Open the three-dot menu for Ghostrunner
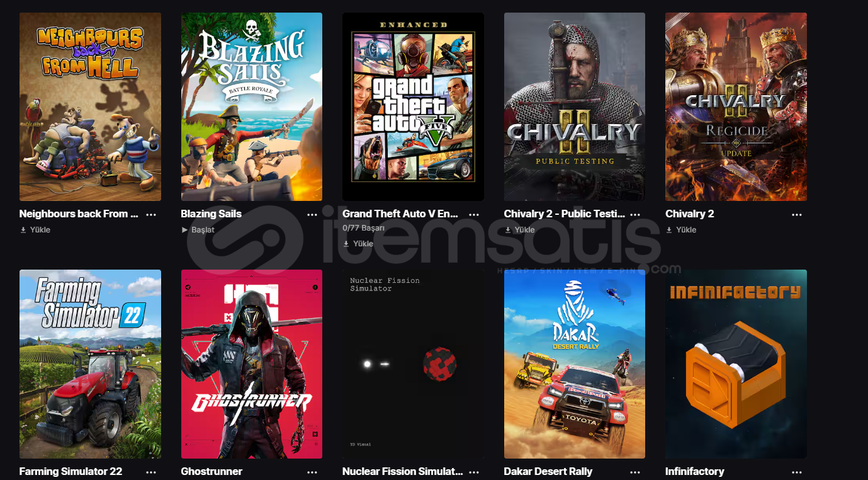The width and height of the screenshot is (868, 480). tap(312, 472)
